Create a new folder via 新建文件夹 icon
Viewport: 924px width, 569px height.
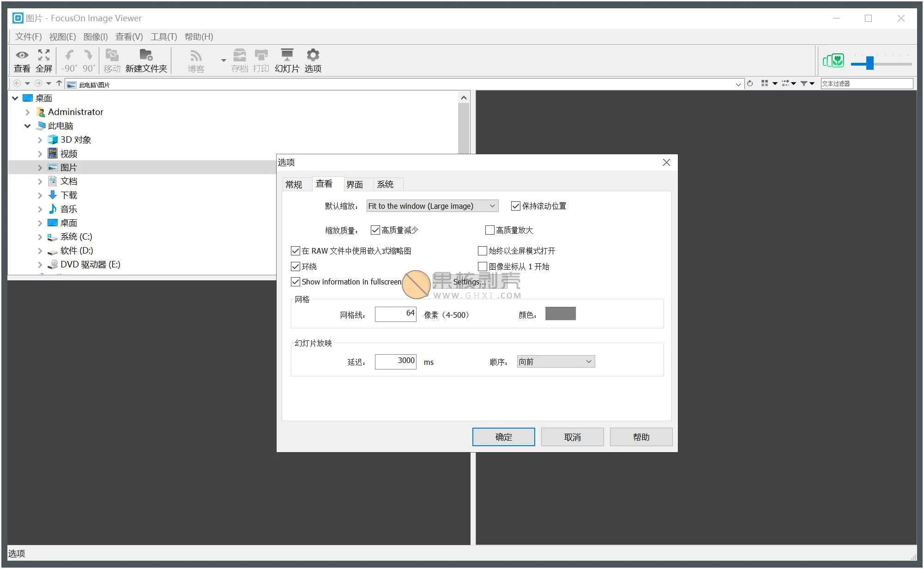(x=146, y=61)
